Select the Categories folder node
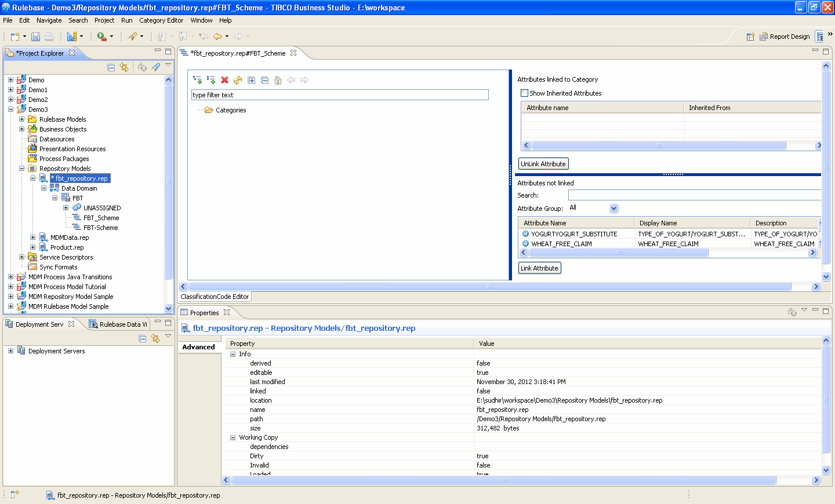Image resolution: width=835 pixels, height=504 pixels. [231, 110]
